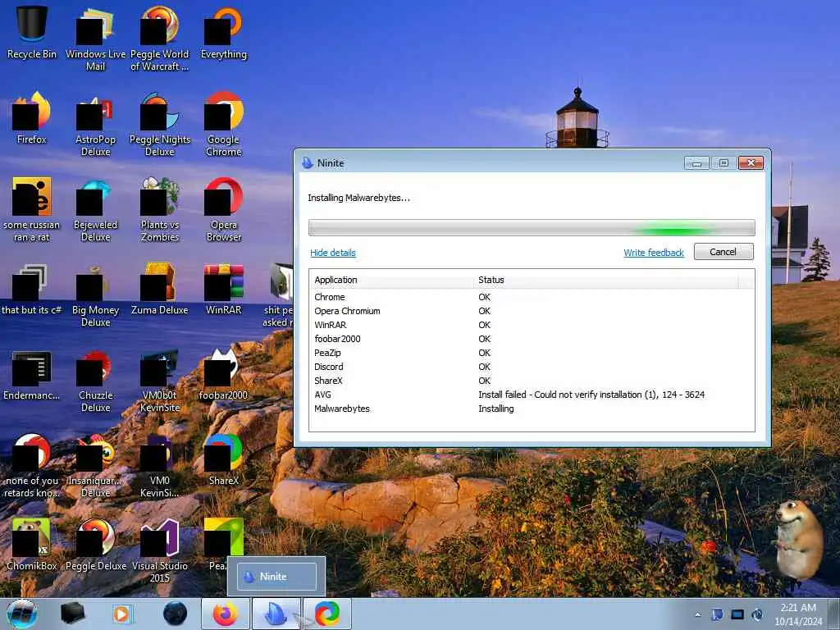Open foobar2000 desktop shortcut
Screen dimensions: 840x630
[x=223, y=374]
